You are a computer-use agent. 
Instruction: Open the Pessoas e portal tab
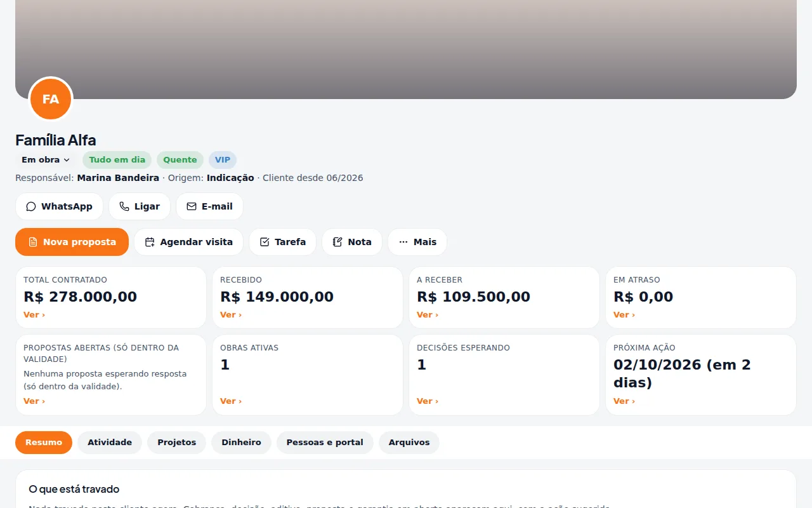click(325, 443)
